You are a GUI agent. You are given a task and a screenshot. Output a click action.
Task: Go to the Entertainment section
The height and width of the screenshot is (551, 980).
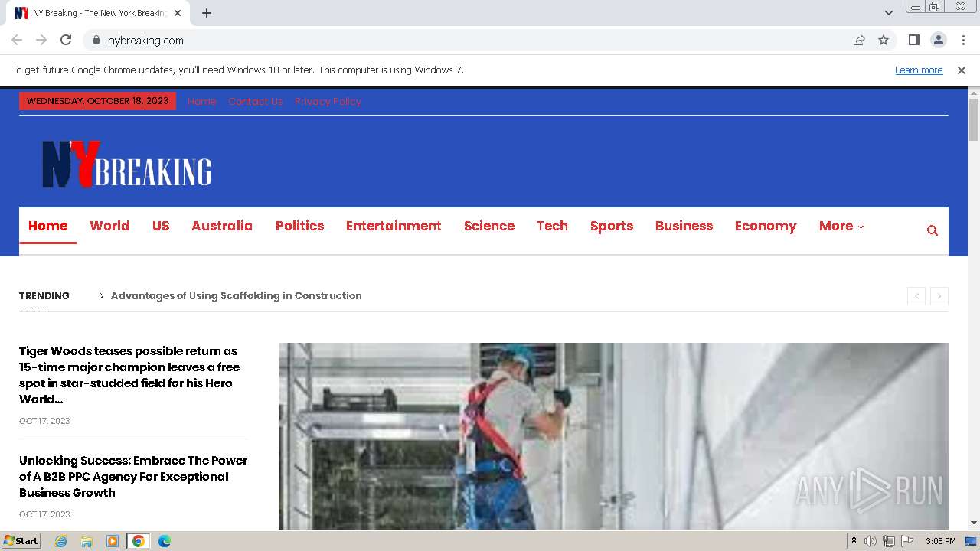tap(394, 226)
